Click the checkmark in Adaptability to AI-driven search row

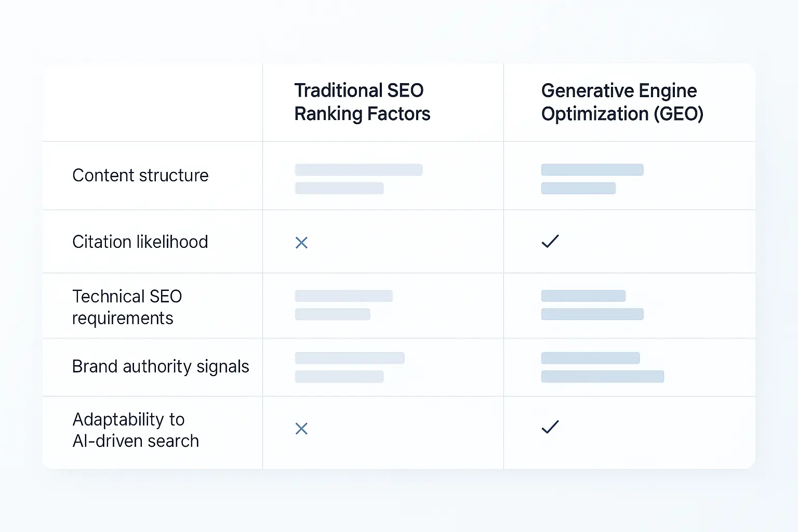pos(550,427)
